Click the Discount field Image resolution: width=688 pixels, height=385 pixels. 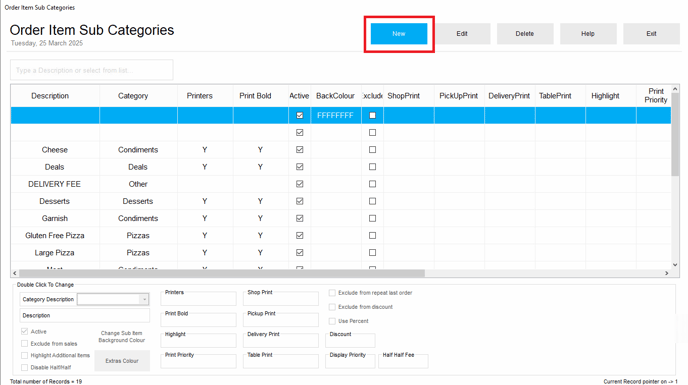(x=350, y=340)
